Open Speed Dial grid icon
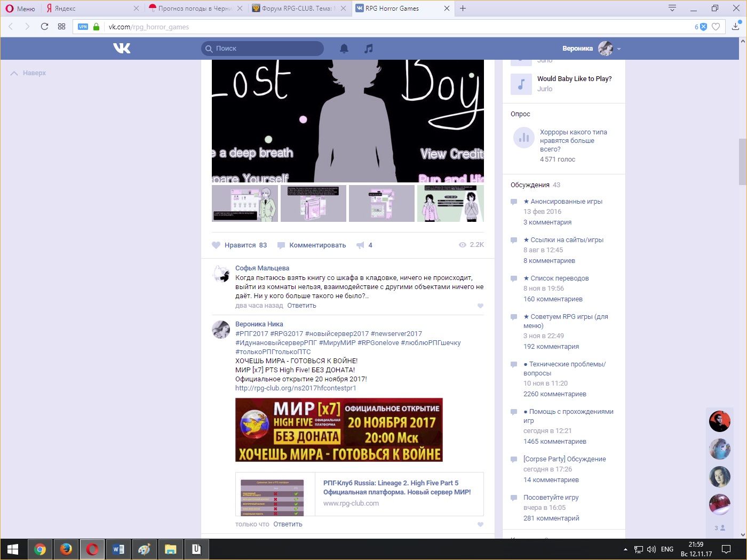 click(x=61, y=26)
